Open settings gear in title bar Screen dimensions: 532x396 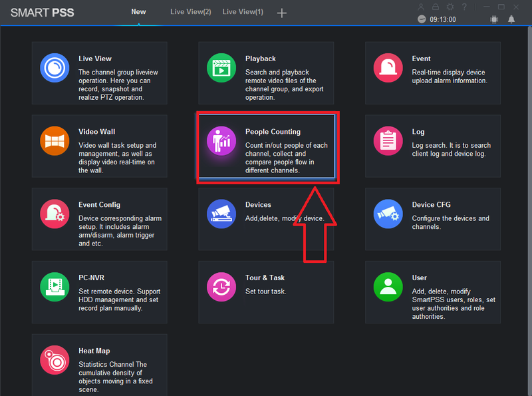tap(450, 7)
